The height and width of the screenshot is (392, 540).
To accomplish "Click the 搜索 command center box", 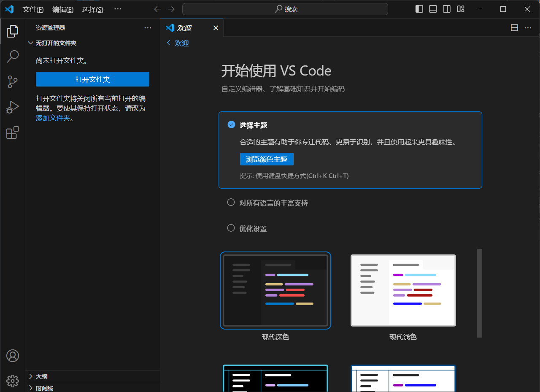I will tap(285, 9).
